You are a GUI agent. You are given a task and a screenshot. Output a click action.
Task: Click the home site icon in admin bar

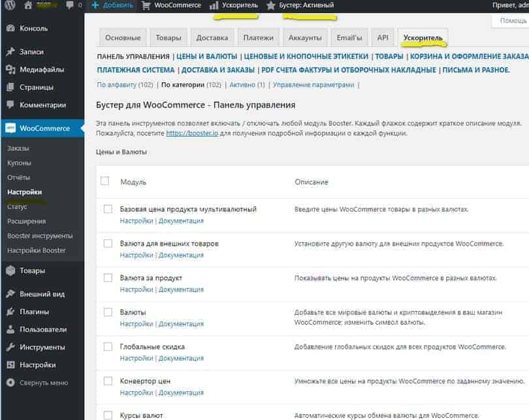pos(28,5)
